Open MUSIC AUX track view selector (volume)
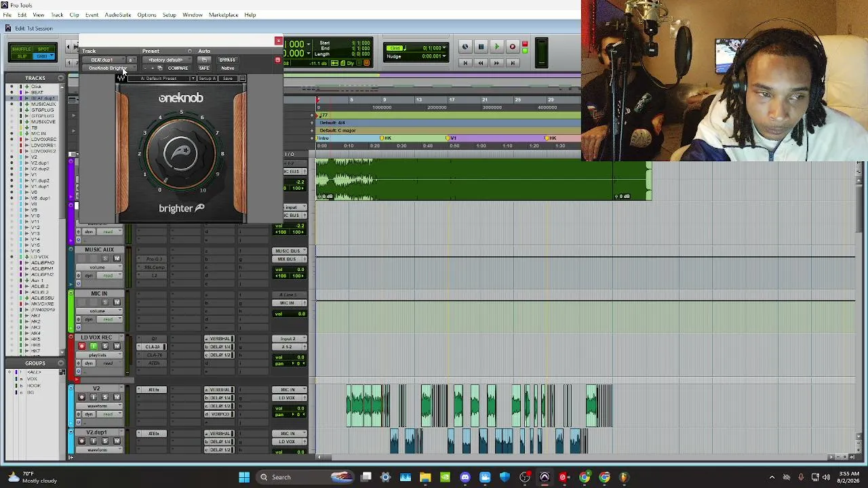 point(98,267)
